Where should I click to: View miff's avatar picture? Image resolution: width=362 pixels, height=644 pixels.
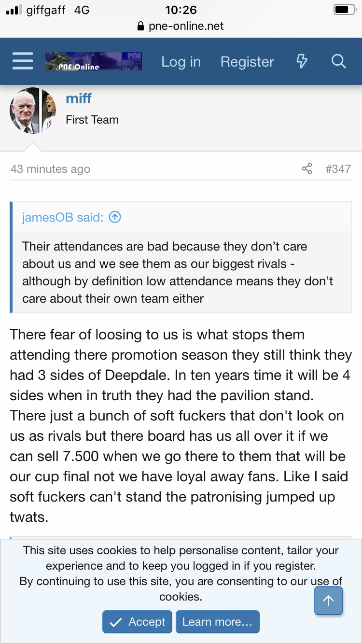tap(33, 111)
